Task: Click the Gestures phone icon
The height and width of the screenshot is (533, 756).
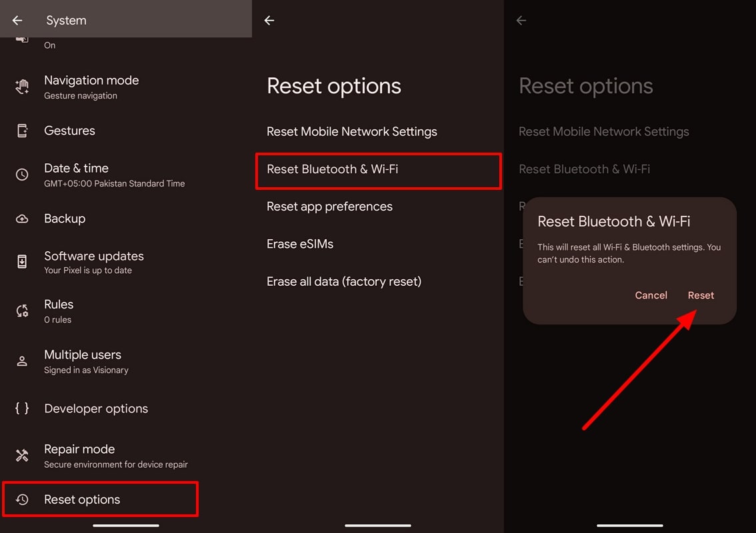Action: pos(22,131)
